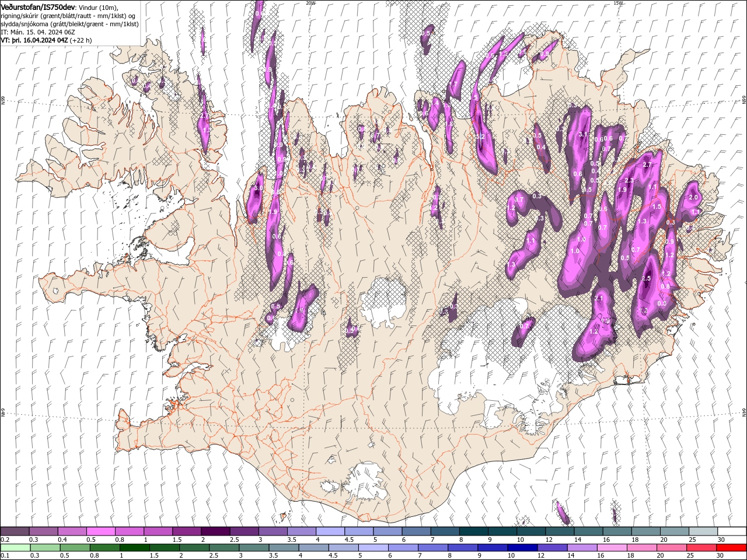Select the rain legend swatch starting at 2.5
747x560 pixels.
click(224, 548)
